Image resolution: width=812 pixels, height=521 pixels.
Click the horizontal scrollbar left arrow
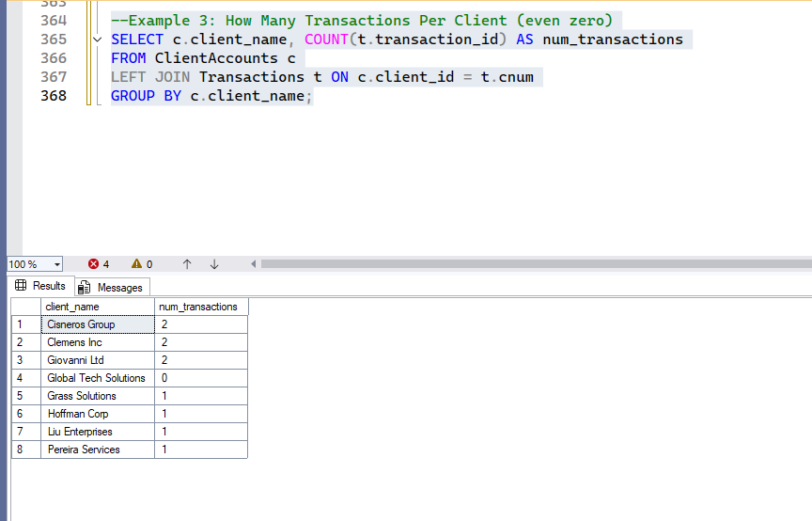[x=253, y=264]
